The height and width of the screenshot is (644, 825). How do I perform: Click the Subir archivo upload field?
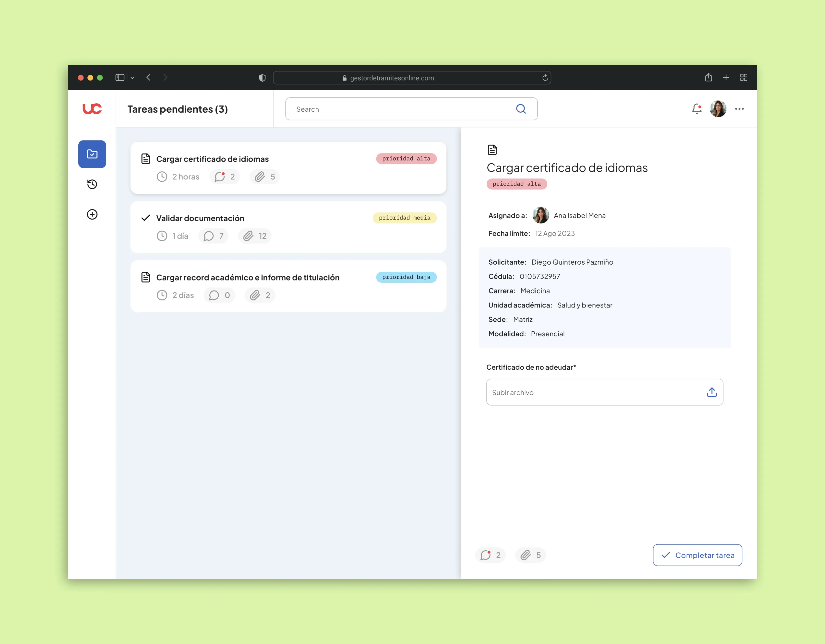[593, 392]
